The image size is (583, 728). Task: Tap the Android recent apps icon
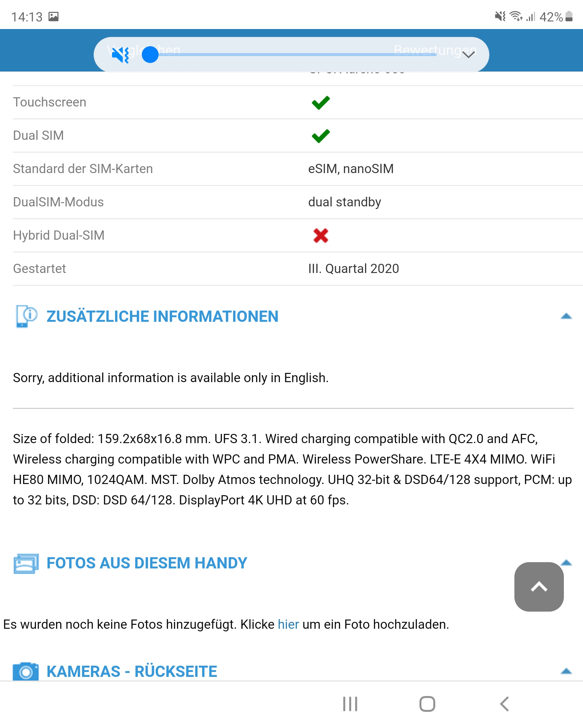click(x=350, y=704)
